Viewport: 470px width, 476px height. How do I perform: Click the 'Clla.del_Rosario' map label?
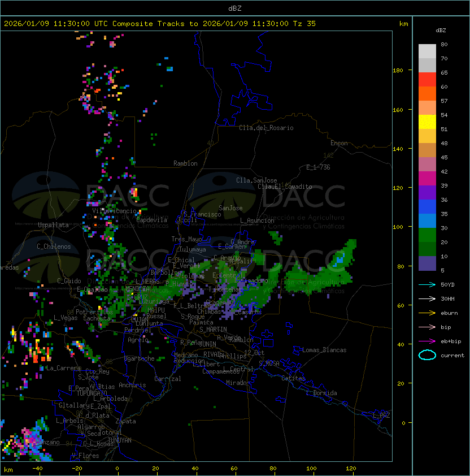(x=266, y=128)
